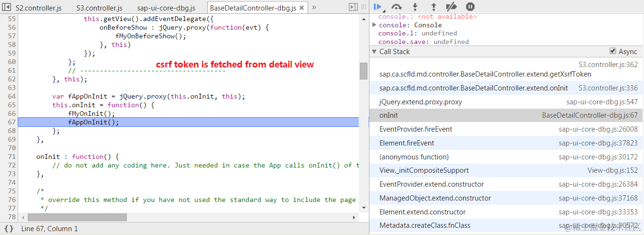Pretty print source with braces icon
644x235 pixels.
[x=9, y=229]
